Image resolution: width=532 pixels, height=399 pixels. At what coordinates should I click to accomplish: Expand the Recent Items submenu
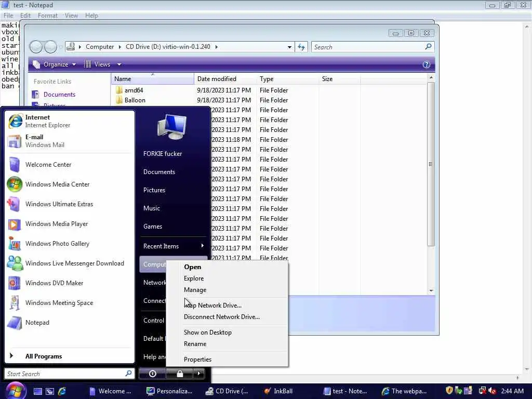(x=174, y=246)
